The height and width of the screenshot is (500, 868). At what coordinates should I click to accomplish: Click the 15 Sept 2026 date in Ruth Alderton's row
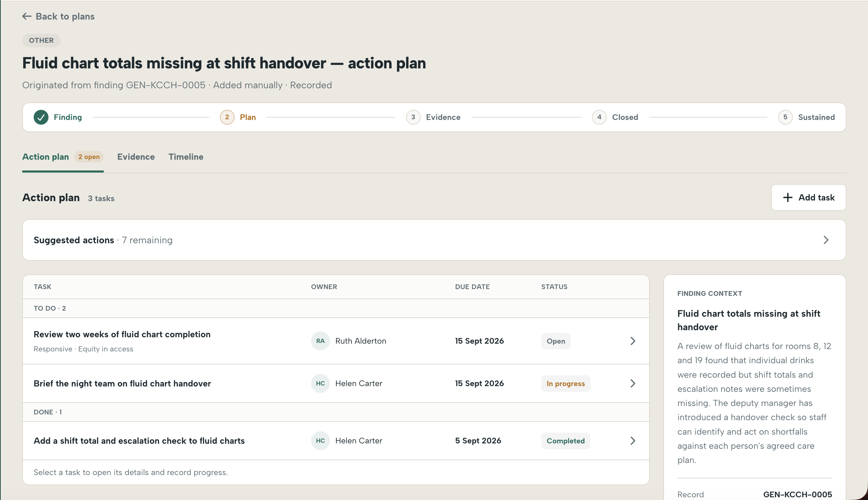pos(479,341)
